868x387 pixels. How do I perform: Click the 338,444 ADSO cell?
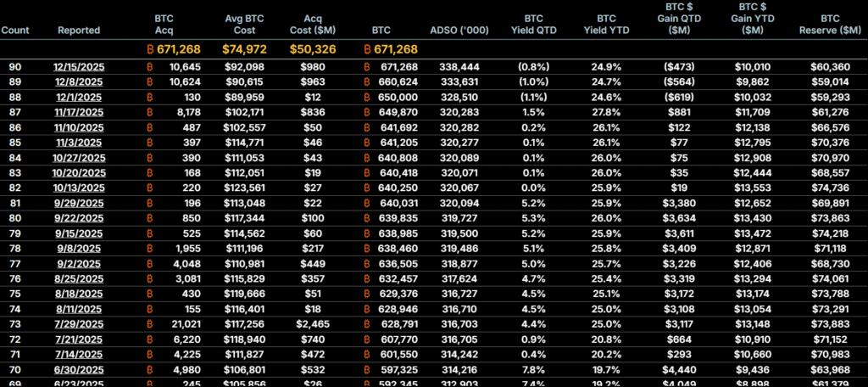click(x=459, y=67)
